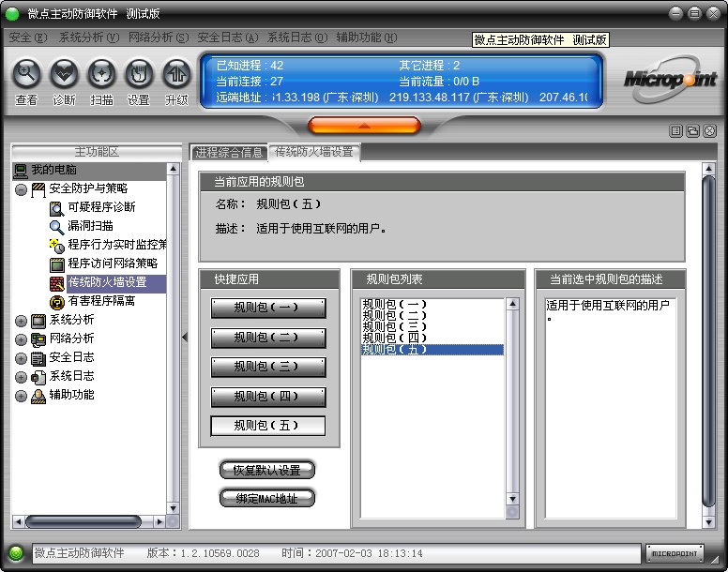Switch to the 进程综合信息 tab
The image size is (728, 572).
(x=229, y=152)
